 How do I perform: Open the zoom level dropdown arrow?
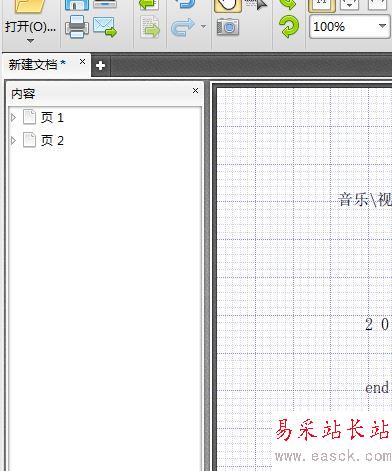[382, 26]
